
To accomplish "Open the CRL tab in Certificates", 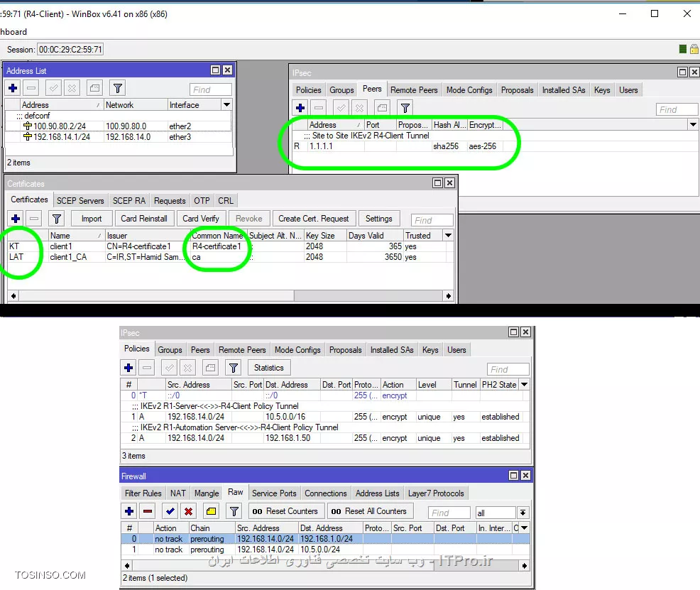I will 226,201.
